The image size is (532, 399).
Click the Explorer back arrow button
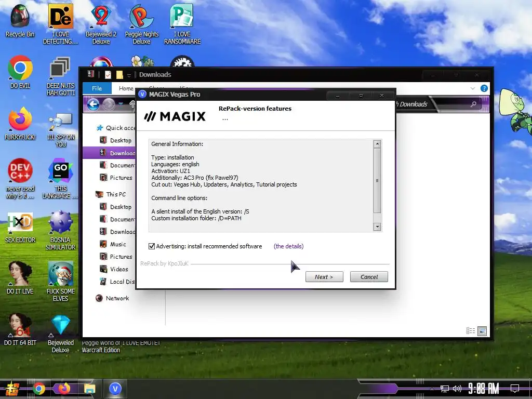pos(93,104)
